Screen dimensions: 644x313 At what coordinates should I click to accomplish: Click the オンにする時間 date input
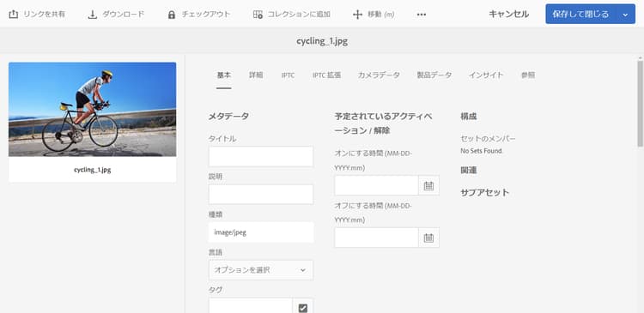(376, 185)
